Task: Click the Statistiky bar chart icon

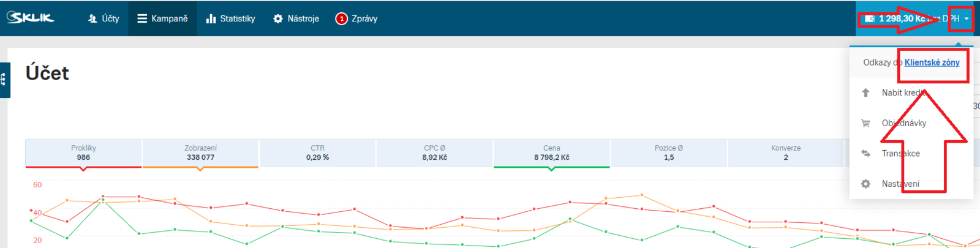Action: click(211, 18)
